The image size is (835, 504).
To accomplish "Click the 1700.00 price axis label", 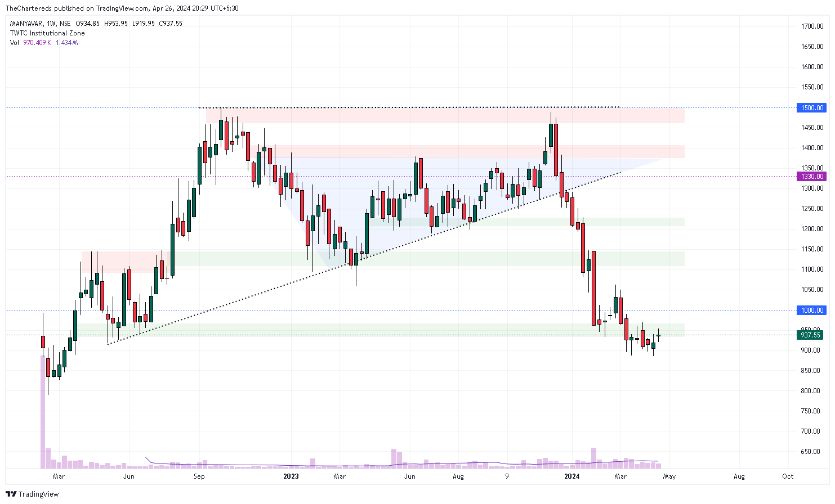I will point(812,26).
